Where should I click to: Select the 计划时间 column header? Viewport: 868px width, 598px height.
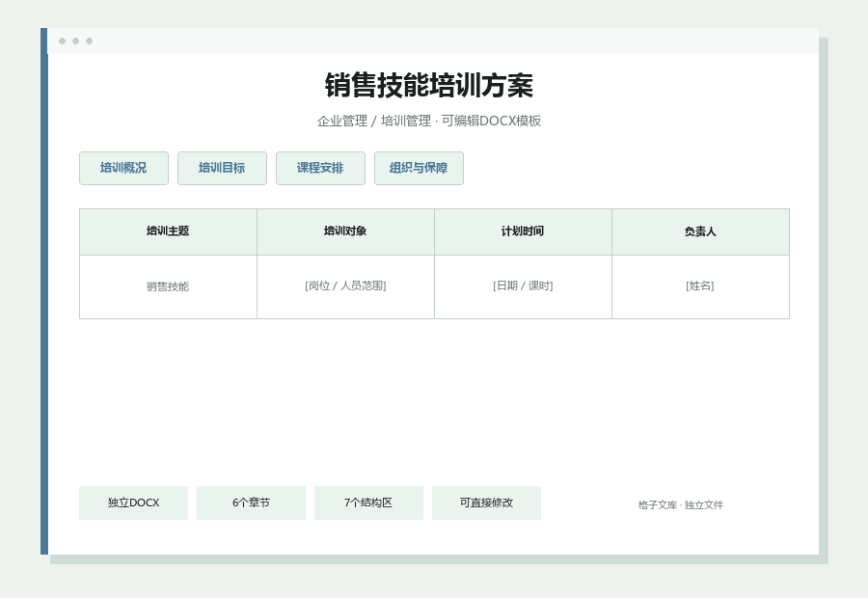click(523, 232)
